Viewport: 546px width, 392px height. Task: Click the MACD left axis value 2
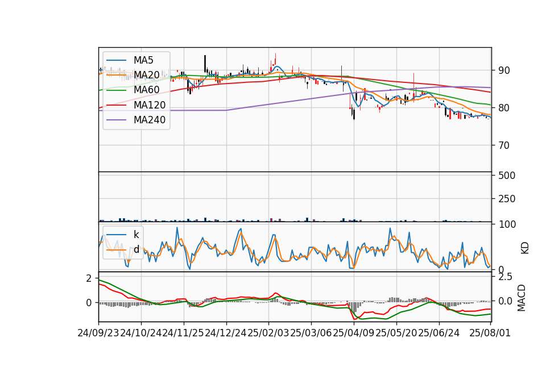click(x=89, y=278)
